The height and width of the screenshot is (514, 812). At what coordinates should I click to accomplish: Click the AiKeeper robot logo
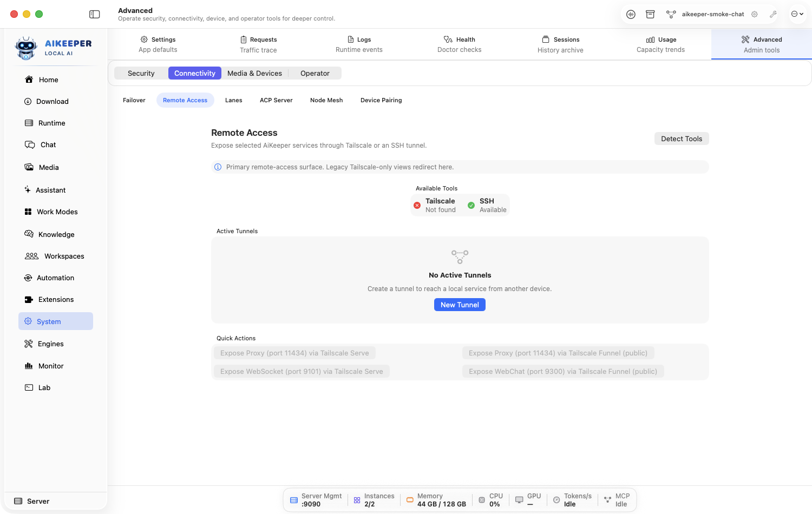tap(26, 48)
